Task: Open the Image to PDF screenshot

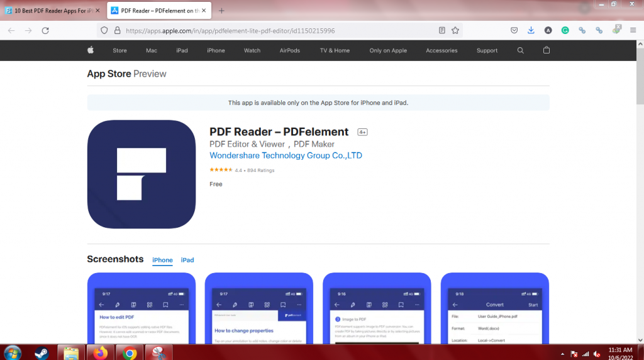Action: 377,308
